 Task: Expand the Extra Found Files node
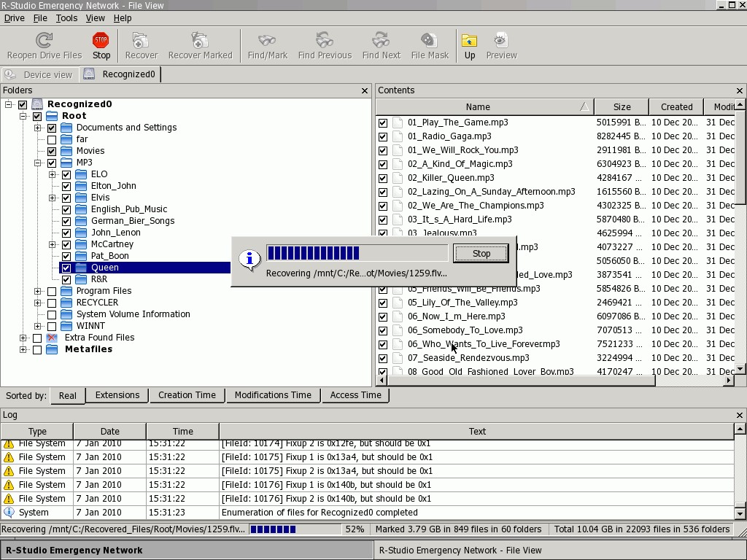23,338
